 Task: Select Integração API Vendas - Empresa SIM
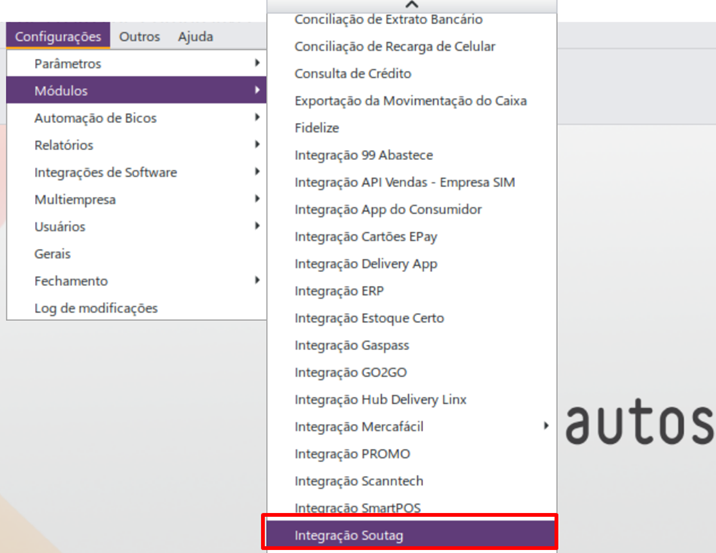coord(412,182)
